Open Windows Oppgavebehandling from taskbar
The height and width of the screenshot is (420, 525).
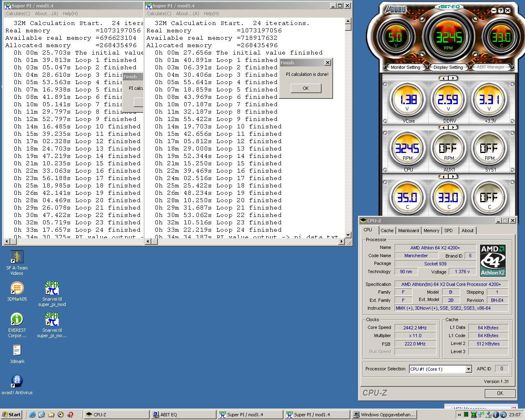point(384,415)
